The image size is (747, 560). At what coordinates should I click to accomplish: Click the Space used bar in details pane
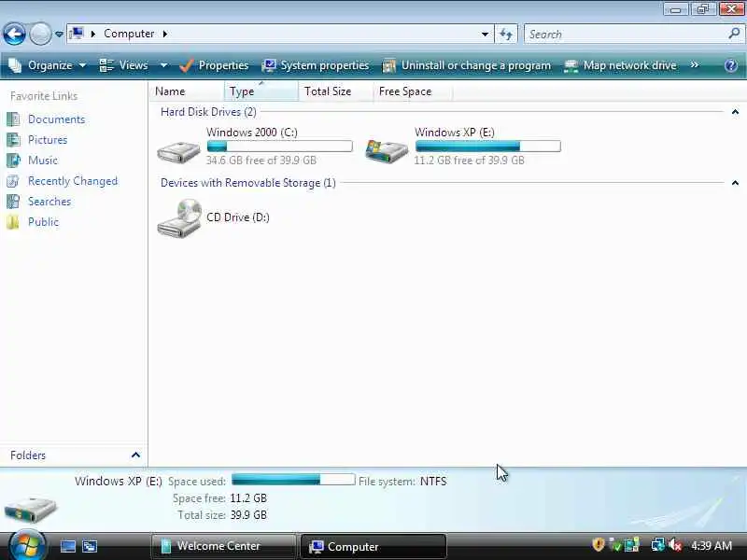tap(293, 480)
